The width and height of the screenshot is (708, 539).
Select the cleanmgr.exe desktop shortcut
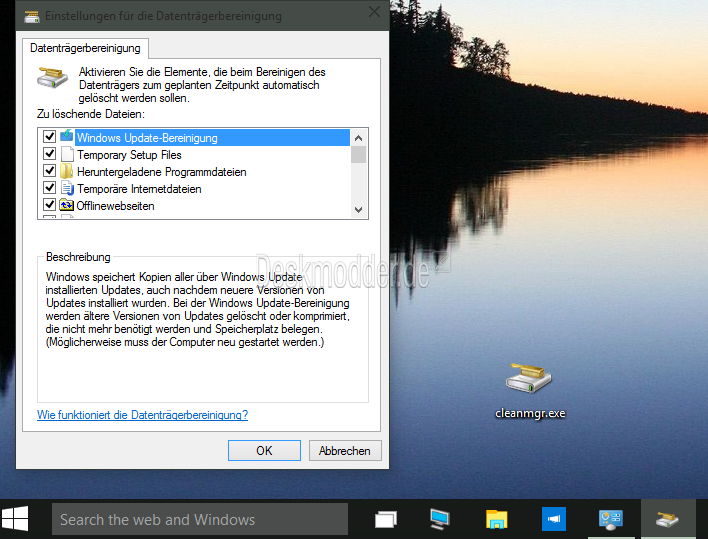pyautogui.click(x=529, y=391)
